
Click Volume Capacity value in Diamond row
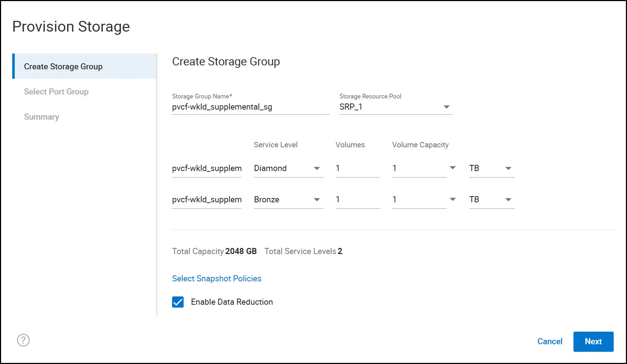[419, 168]
